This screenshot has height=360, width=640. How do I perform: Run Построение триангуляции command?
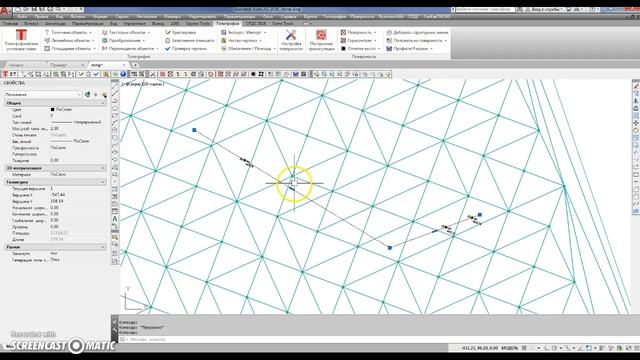click(x=321, y=40)
